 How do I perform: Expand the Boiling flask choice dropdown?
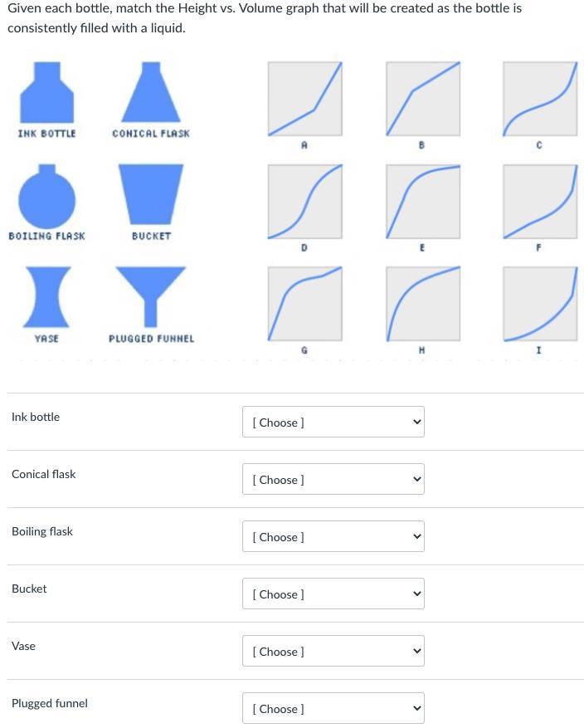(333, 536)
